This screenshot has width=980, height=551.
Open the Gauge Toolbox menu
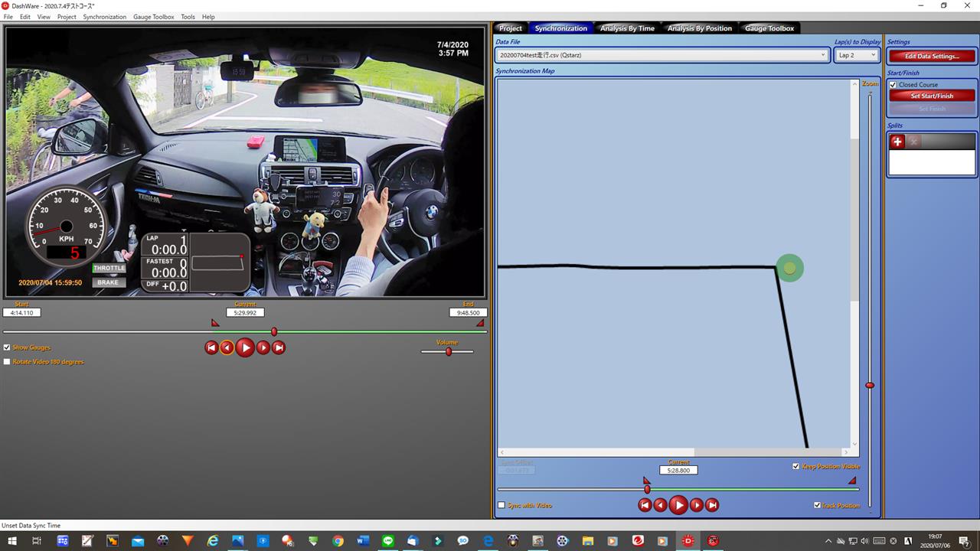click(153, 17)
